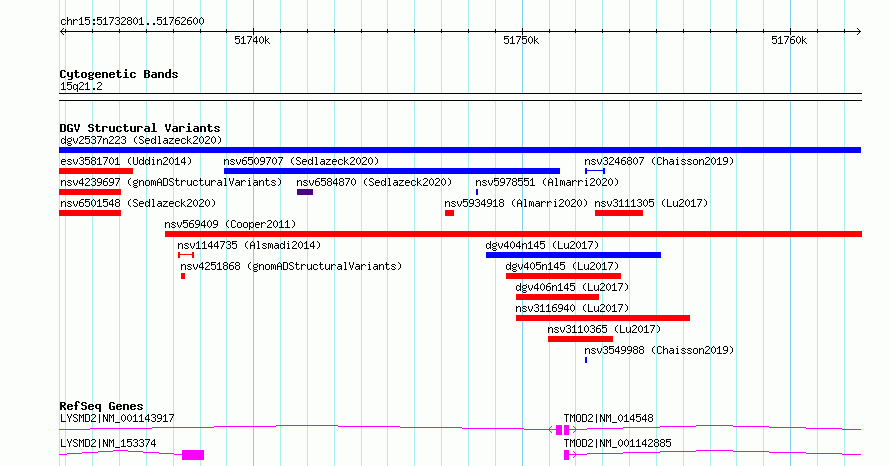Select the red dgv406n145 variant bar
This screenshot has width=890, height=466.
point(557,297)
